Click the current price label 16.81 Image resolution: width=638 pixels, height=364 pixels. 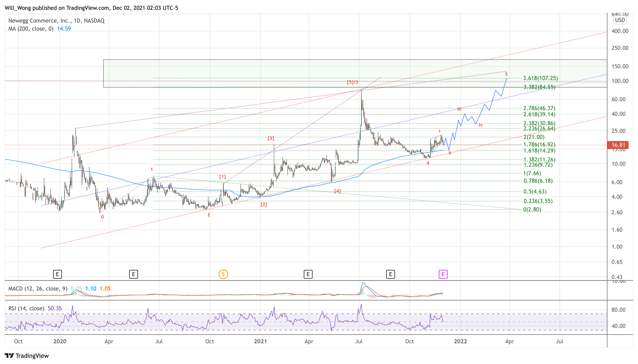click(x=618, y=145)
